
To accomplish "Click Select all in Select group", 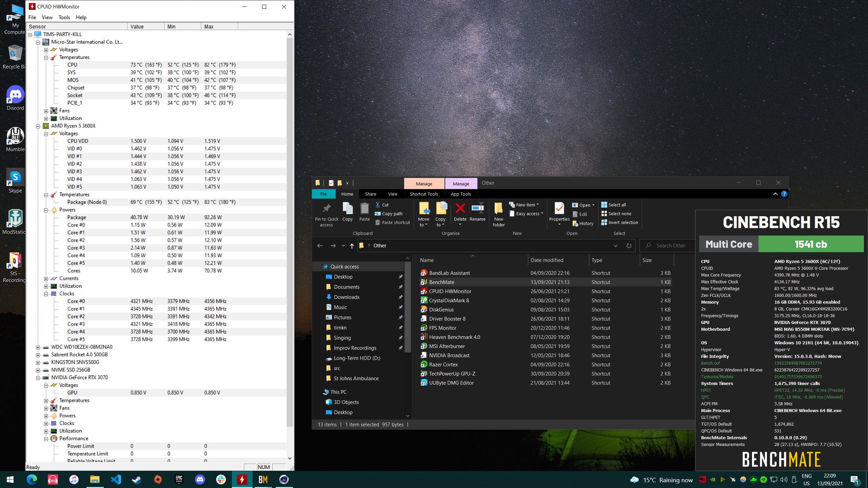I will pos(614,205).
